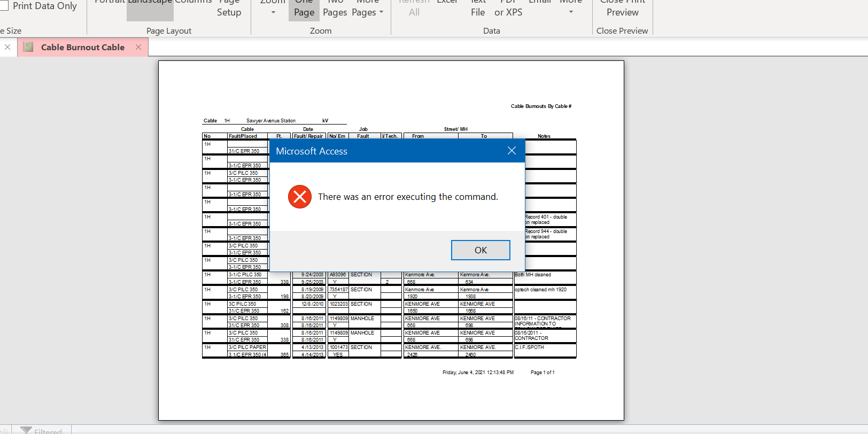868x434 pixels.
Task: Click the Cable Burnout Cable report icon
Action: coord(28,47)
